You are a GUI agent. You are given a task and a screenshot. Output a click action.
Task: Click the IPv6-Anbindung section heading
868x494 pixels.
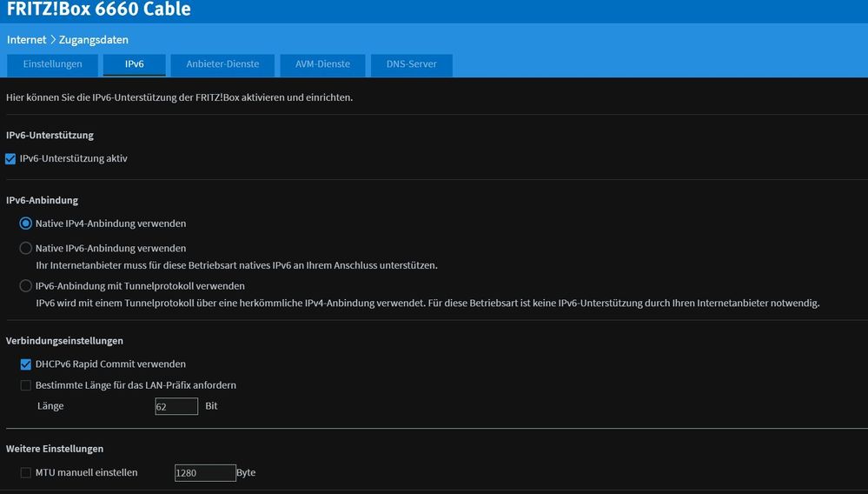(x=42, y=200)
